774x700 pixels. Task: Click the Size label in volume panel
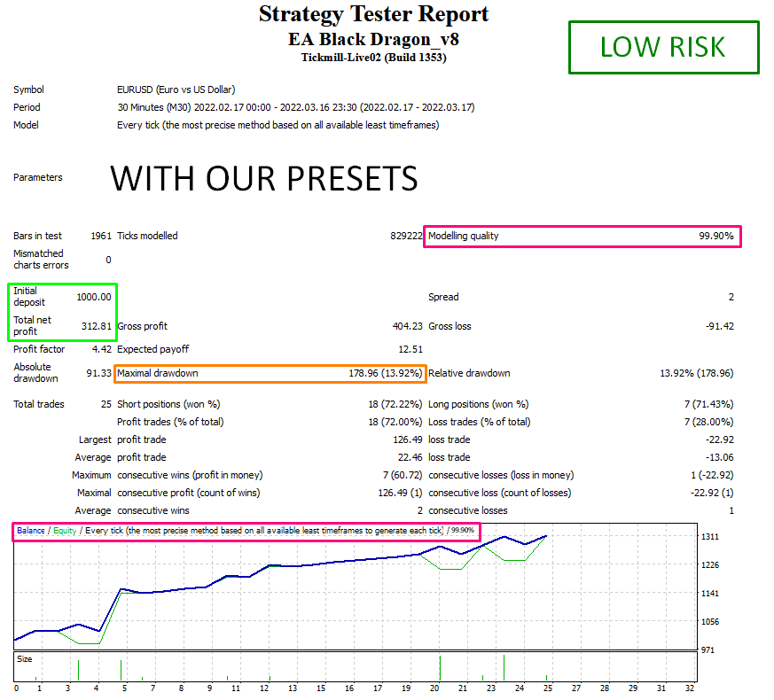tap(24, 659)
